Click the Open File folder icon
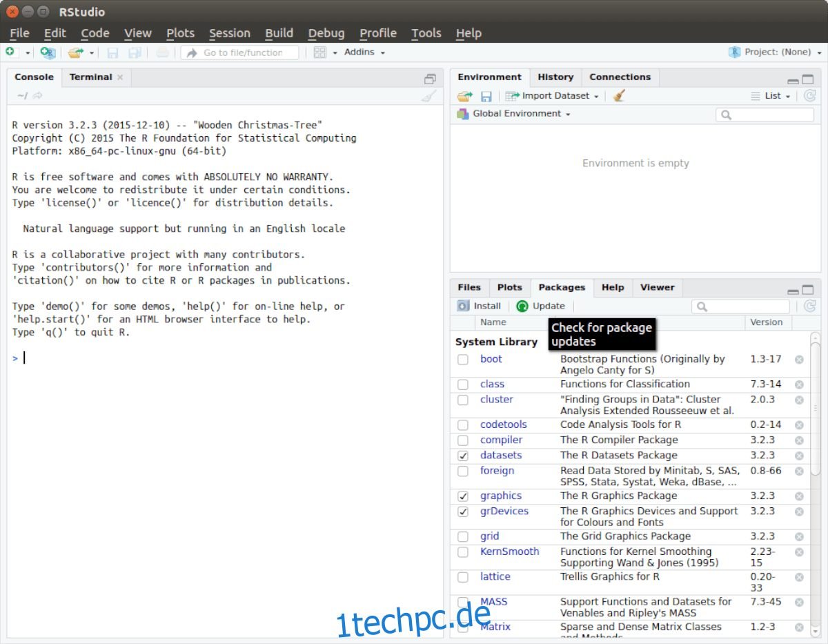828x644 pixels. (75, 52)
